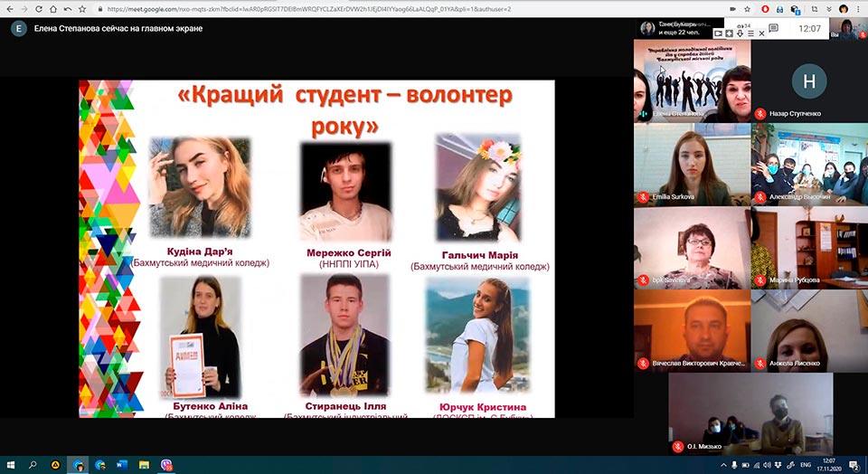Viewport: 868px width, 474px height.
Task: Select Елена Степанова's video tile
Action: (x=693, y=81)
